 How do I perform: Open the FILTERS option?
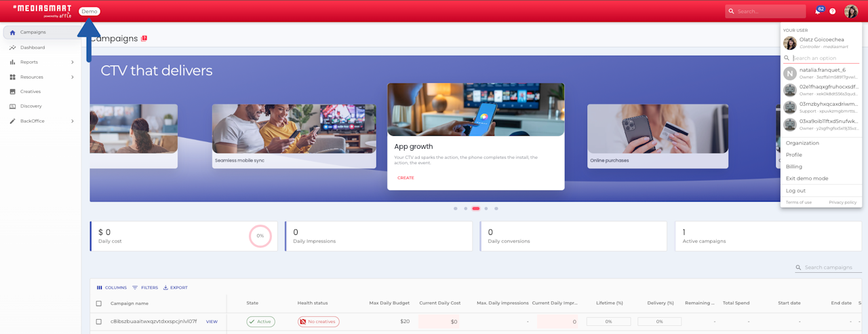point(145,288)
